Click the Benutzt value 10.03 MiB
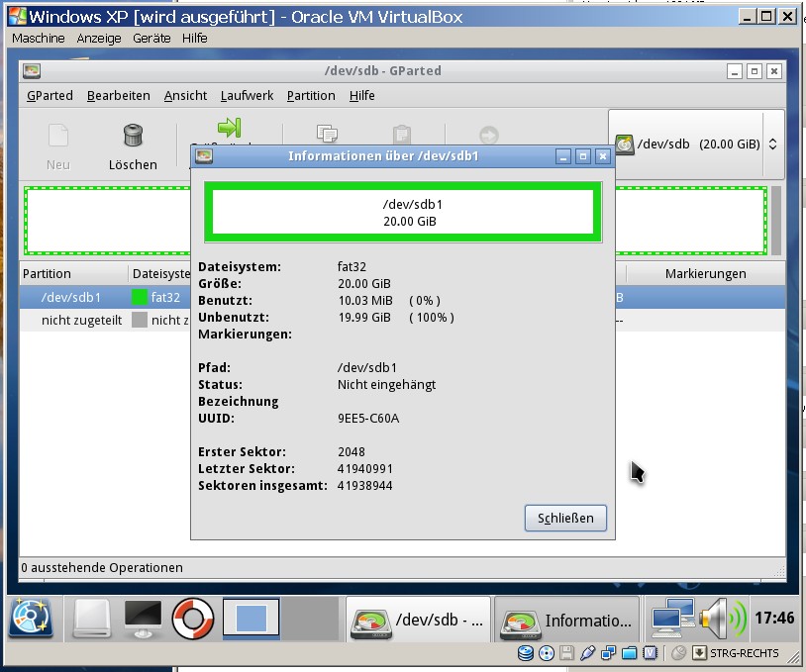806x672 pixels. [x=365, y=300]
